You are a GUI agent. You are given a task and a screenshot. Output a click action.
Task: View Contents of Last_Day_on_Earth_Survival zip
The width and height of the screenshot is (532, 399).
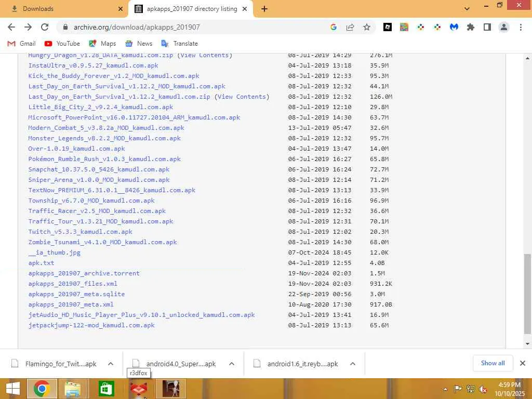tap(242, 97)
